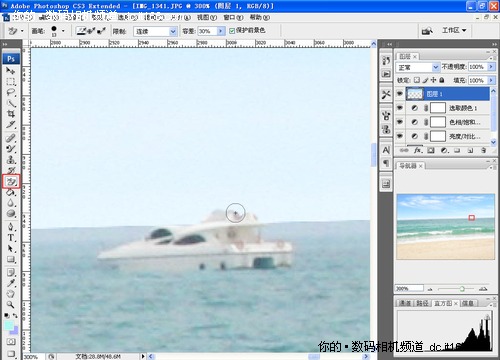This screenshot has width=500, height=360.
Task: Hide the top layer 图层 1
Action: [399, 94]
